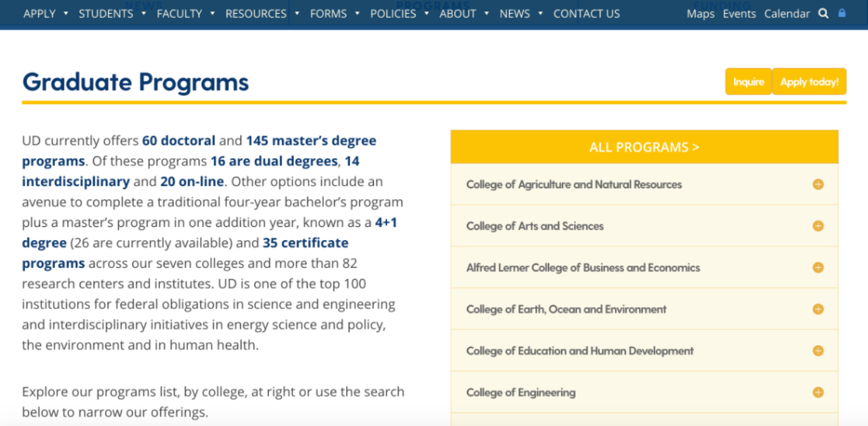Follow the '14' interdisciplinary count link
This screenshot has width=868, height=426.
coord(352,161)
